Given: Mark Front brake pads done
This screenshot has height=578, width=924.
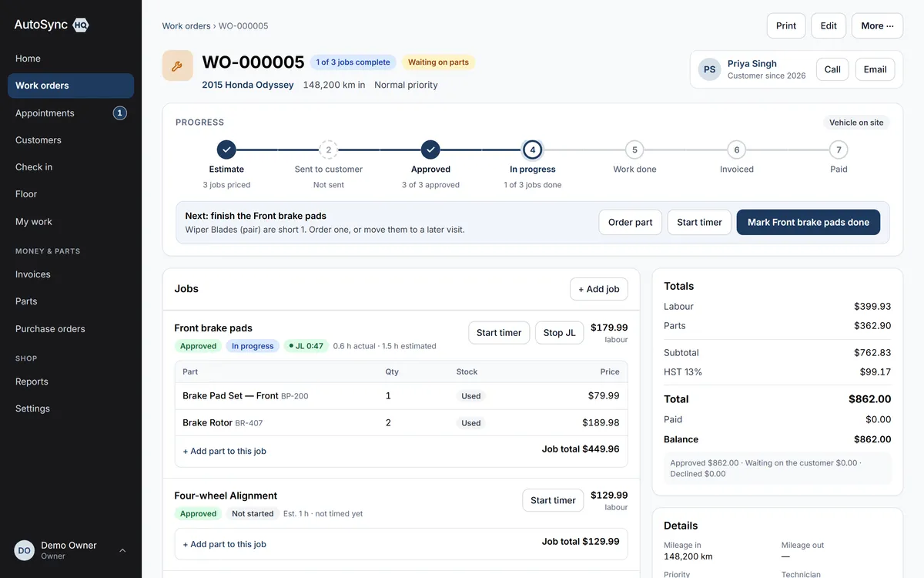Looking at the screenshot, I should (x=808, y=222).
